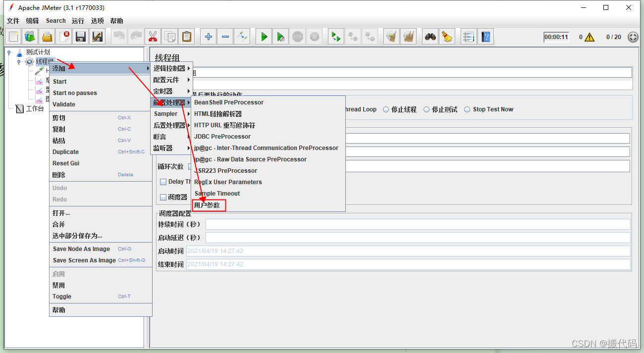Click the Save As icon with pencil
This screenshot has width=644, height=353.
click(98, 37)
